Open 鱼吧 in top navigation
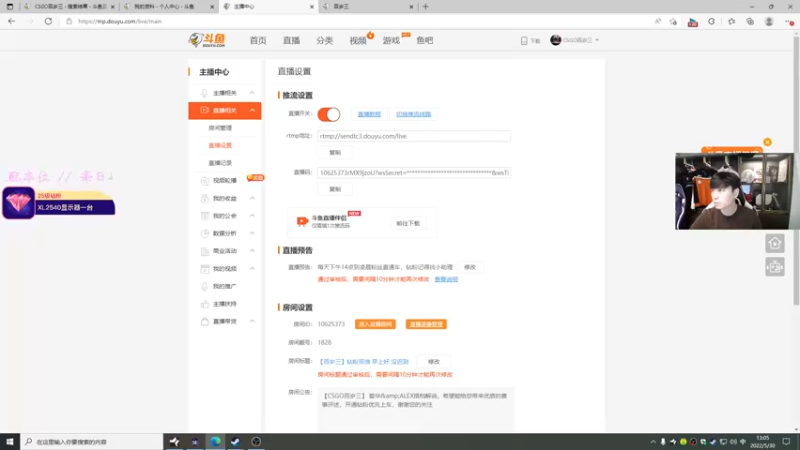Image resolution: width=800 pixels, height=450 pixels. click(424, 40)
